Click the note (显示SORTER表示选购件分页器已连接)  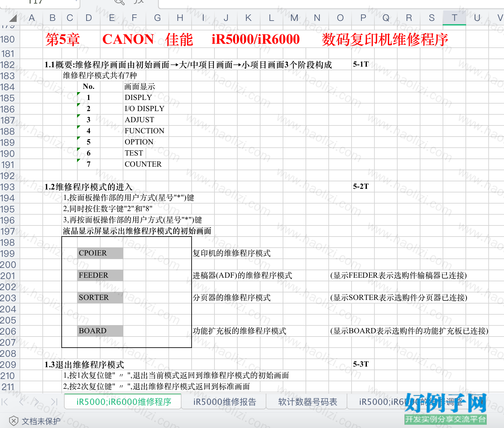[x=399, y=298]
